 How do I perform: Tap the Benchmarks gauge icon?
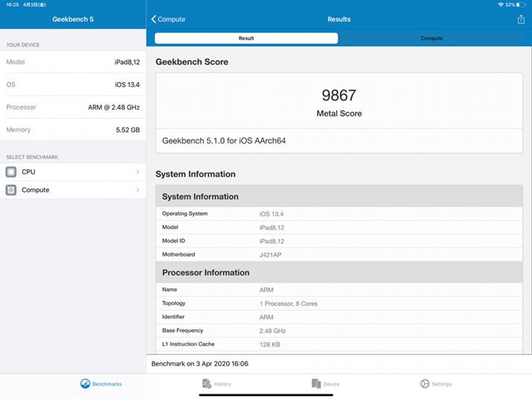click(86, 384)
